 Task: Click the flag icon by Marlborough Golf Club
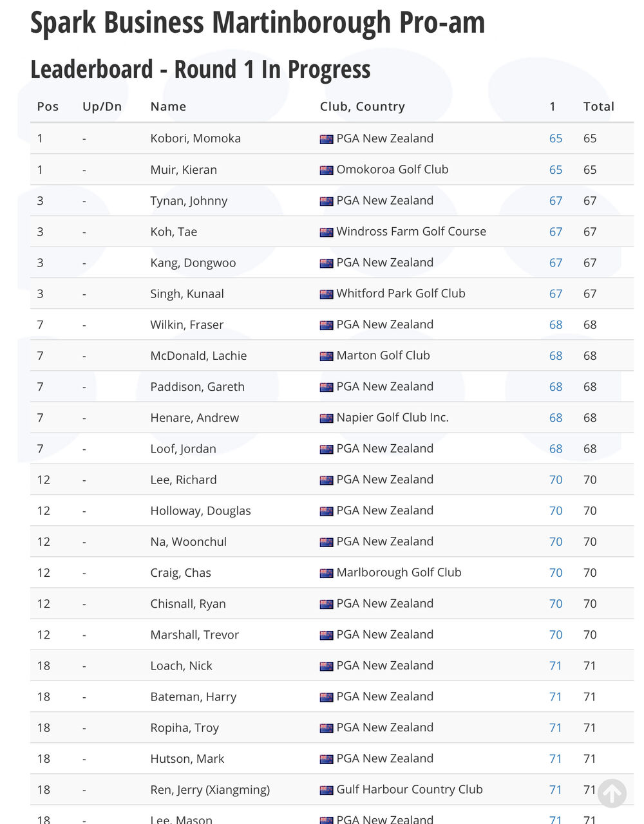click(327, 573)
